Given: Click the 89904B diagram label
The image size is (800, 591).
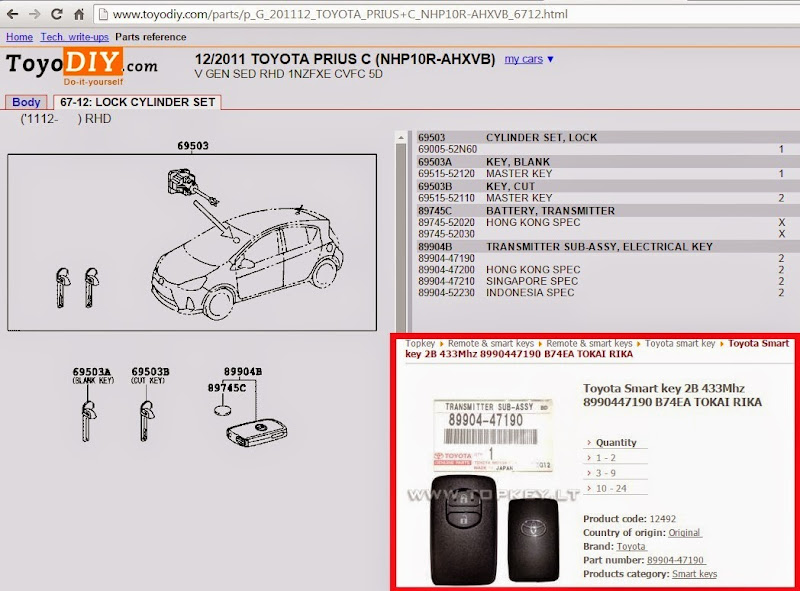Looking at the screenshot, I should coord(243,372).
